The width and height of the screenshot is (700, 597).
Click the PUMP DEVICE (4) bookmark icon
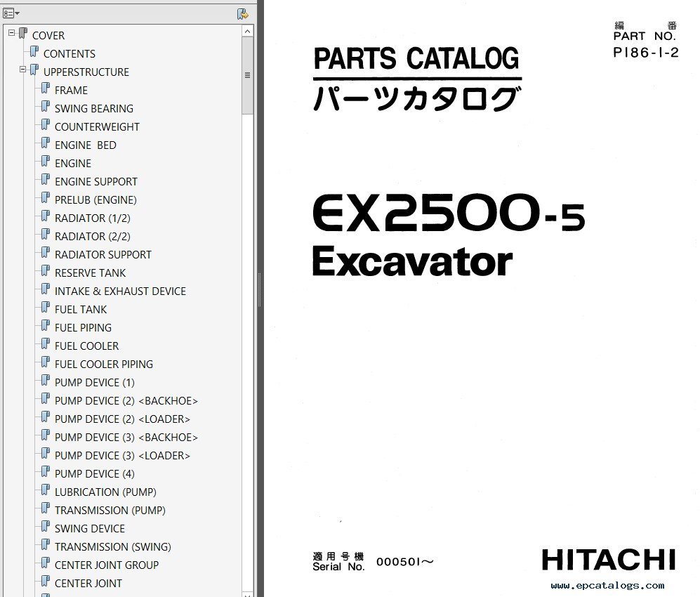click(45, 473)
